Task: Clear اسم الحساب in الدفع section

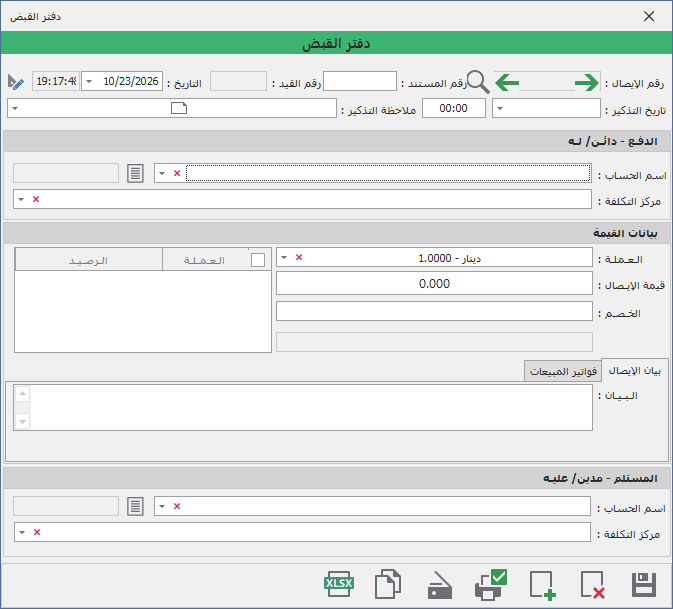Action: coord(177,173)
